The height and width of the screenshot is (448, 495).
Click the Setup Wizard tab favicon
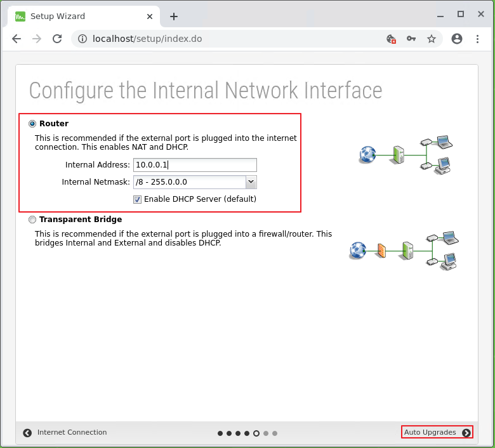pos(20,16)
